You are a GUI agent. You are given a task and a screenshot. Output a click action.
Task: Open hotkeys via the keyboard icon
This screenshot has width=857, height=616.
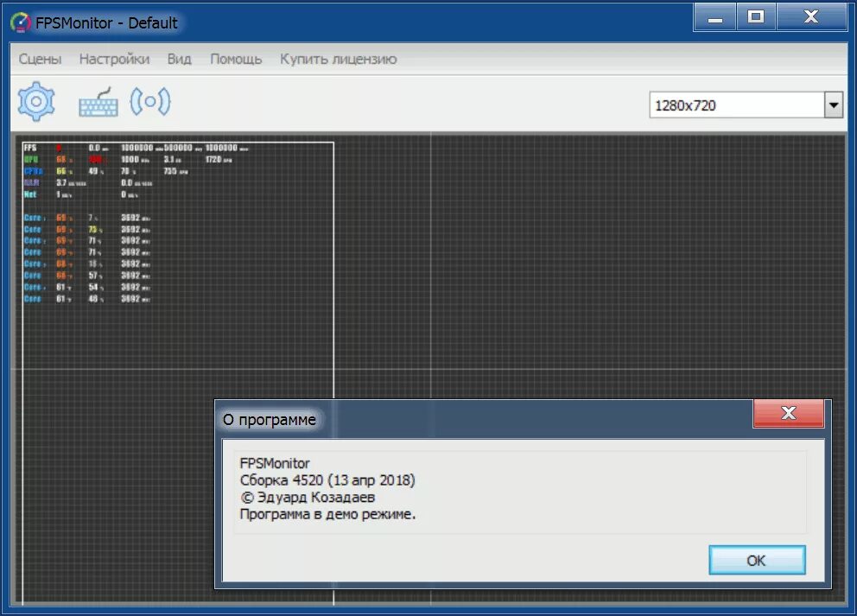98,102
